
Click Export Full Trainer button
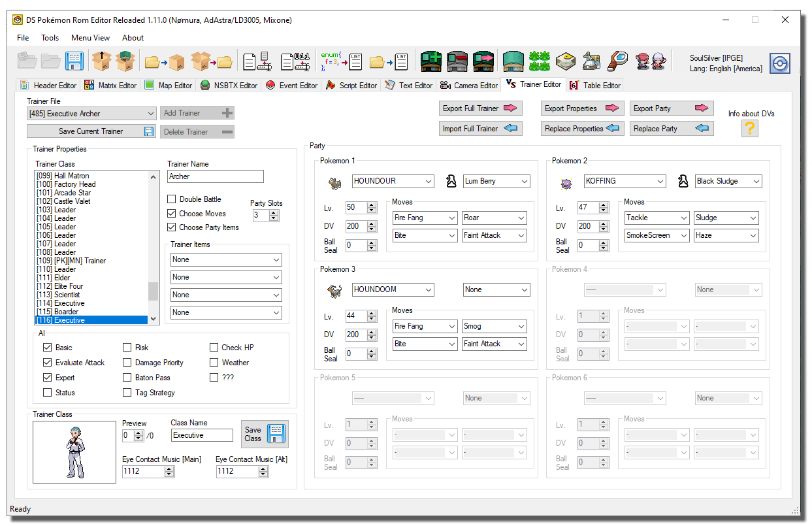click(x=481, y=108)
